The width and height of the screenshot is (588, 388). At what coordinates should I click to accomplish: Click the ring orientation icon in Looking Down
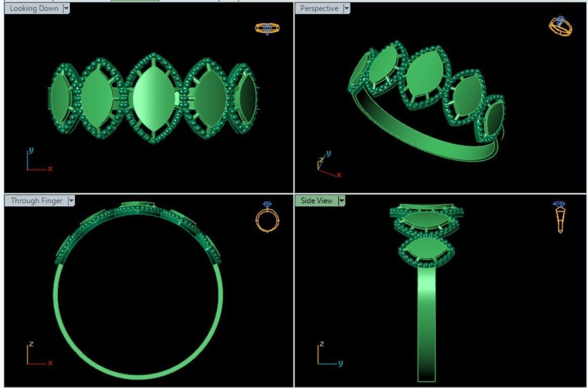pos(267,28)
